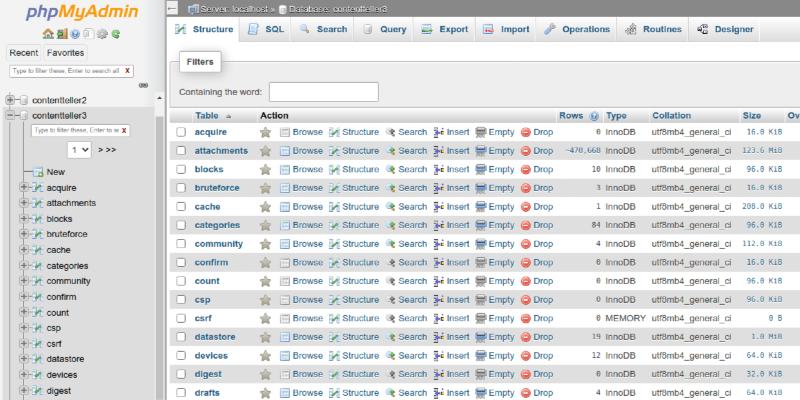This screenshot has width=800, height=400.
Task: Click the Containing the word filter field
Action: point(309,92)
